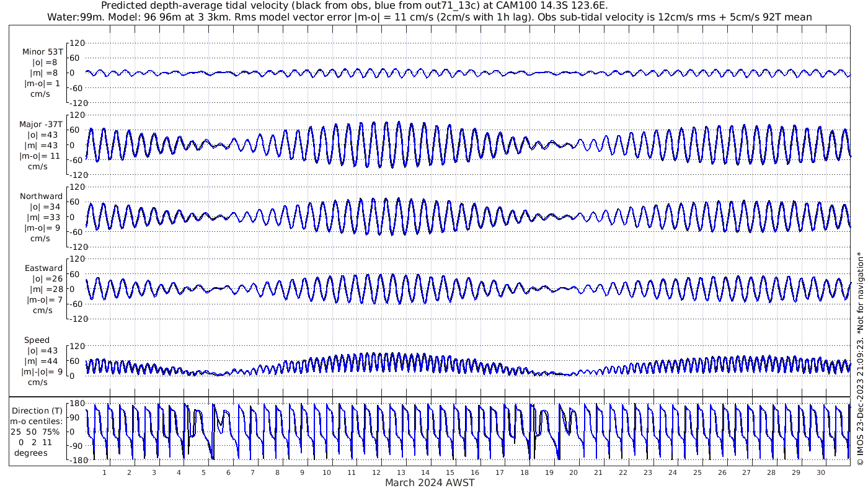This screenshot has height=496, width=868.
Task: Click the 'March 2024 AWST' axis title
Action: (x=430, y=482)
